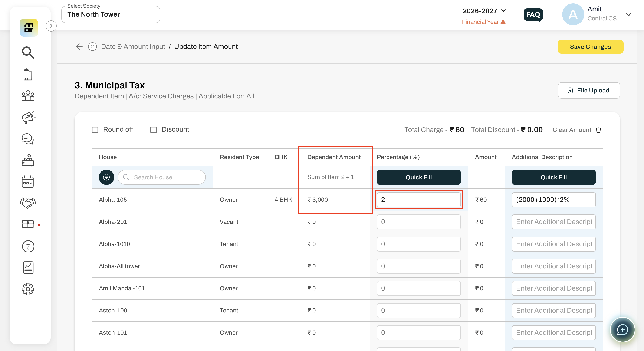Click the Alpha-201 additional description field
Image resolution: width=644 pixels, height=351 pixels.
coord(553,222)
